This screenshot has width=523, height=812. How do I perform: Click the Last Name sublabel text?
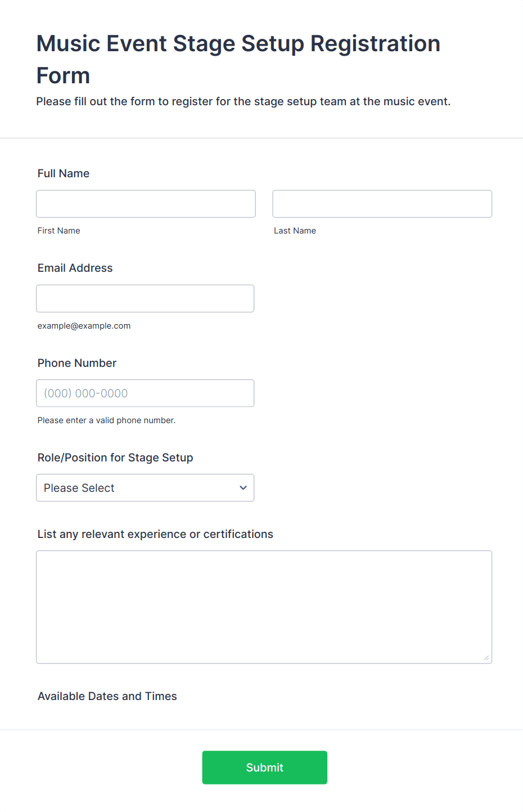tap(295, 231)
